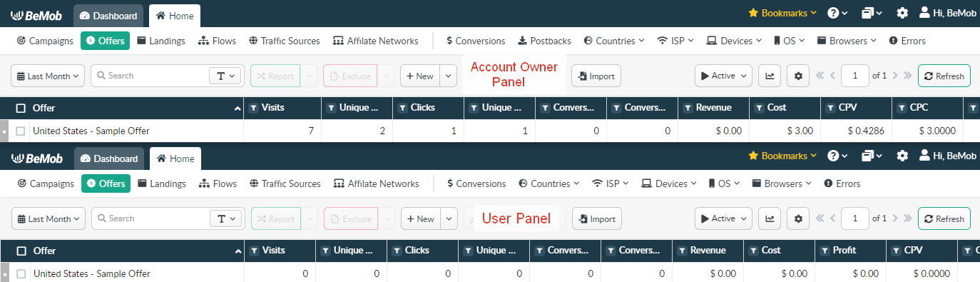The width and height of the screenshot is (980, 282).
Task: Toggle select-all checkbox in User Panel table header
Action: coord(22,251)
